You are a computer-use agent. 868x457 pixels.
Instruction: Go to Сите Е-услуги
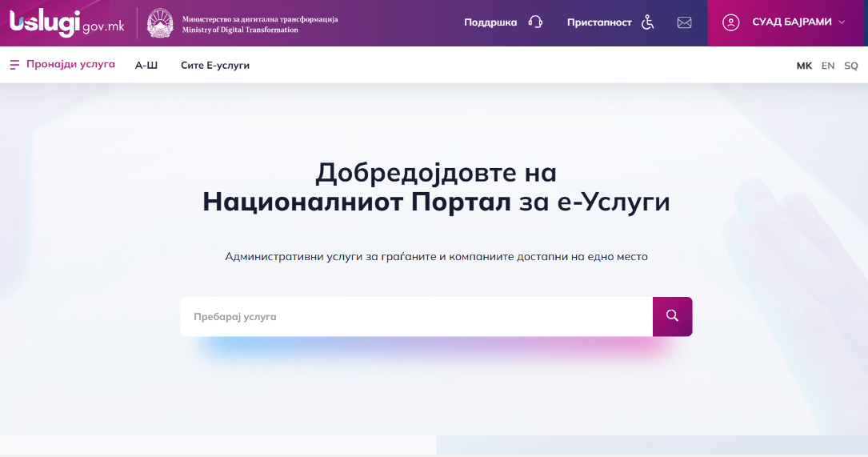[x=215, y=66]
